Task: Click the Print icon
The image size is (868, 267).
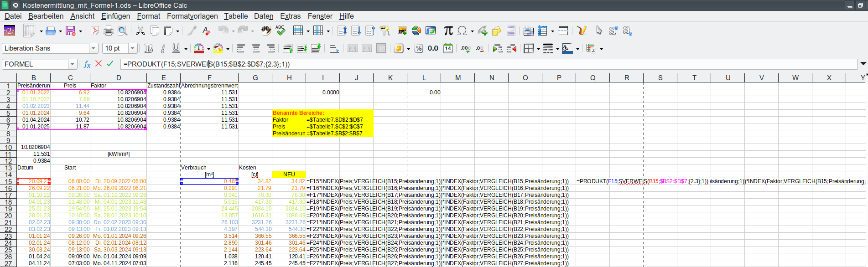Action: [109, 31]
